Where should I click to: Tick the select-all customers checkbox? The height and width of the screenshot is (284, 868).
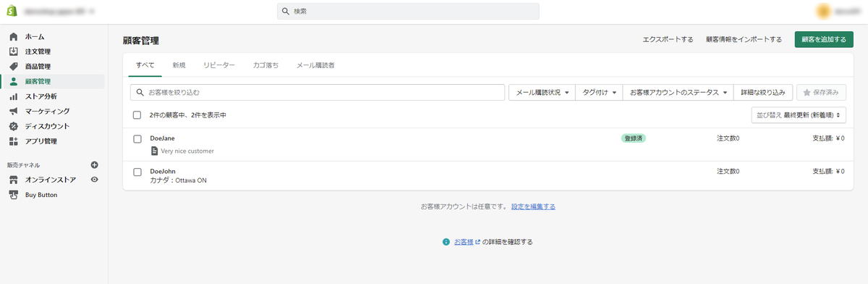point(137,114)
